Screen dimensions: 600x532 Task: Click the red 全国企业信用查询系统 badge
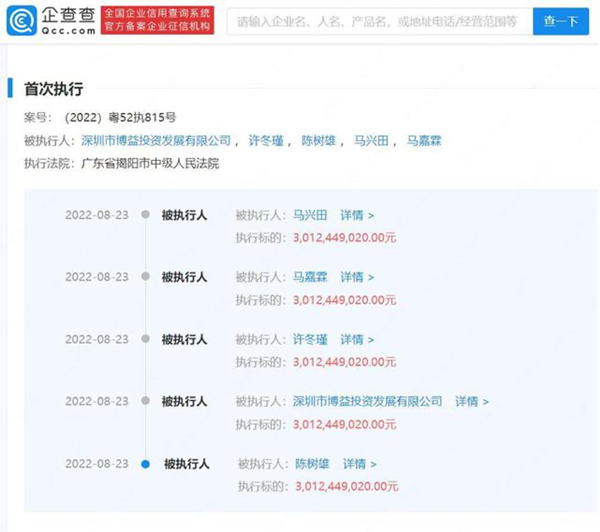[x=156, y=21]
